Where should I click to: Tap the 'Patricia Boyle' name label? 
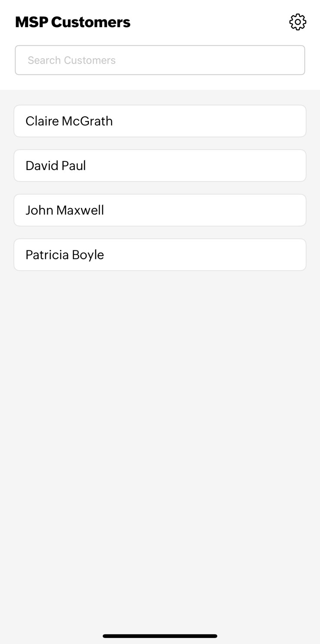point(65,255)
